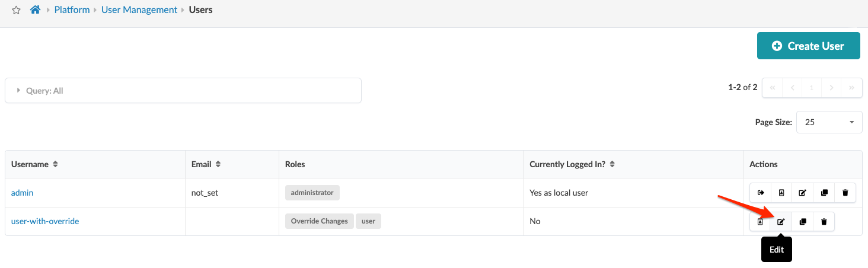The image size is (868, 268).
Task: Open the profile icon for user-with-override
Action: 760,222
